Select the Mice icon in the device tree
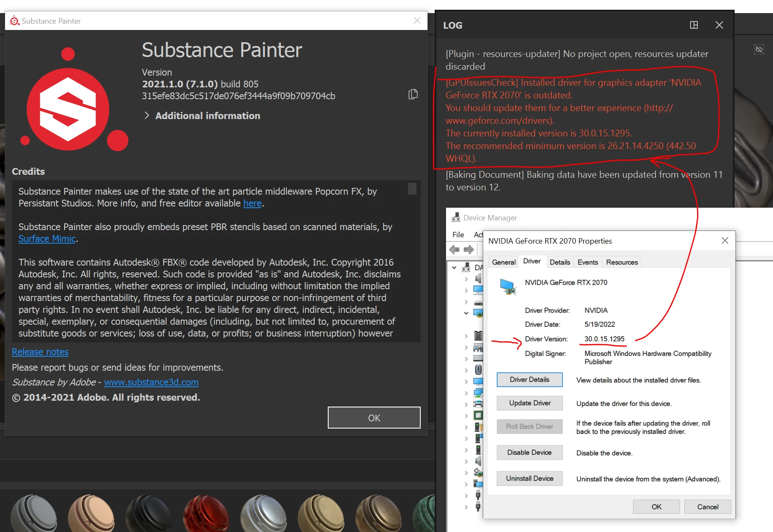Screen dimensions: 773x532 click(x=478, y=370)
